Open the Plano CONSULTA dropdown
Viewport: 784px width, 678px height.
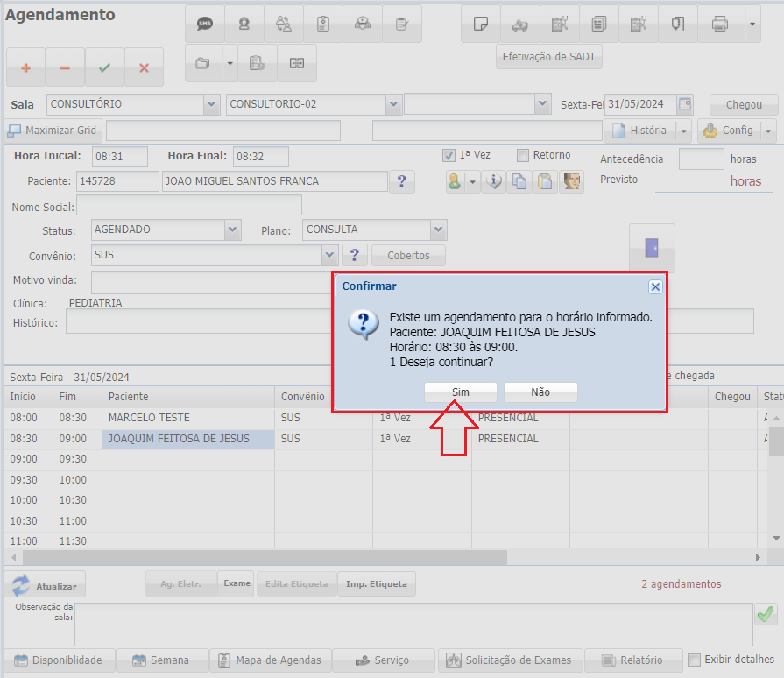point(438,230)
